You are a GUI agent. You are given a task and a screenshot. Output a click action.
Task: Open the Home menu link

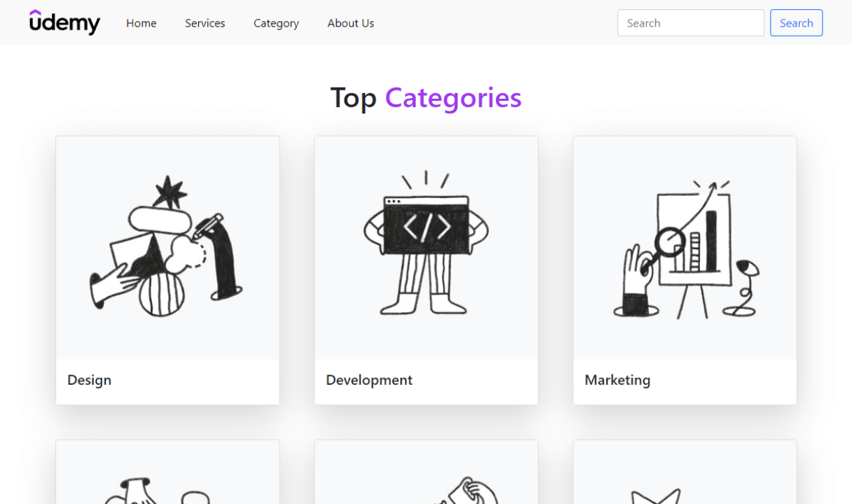[x=141, y=23]
